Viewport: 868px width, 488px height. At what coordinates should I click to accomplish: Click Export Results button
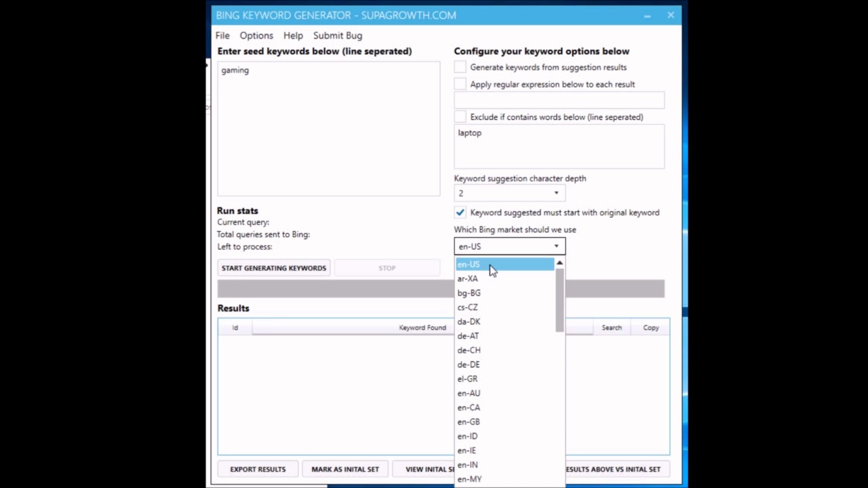(258, 469)
